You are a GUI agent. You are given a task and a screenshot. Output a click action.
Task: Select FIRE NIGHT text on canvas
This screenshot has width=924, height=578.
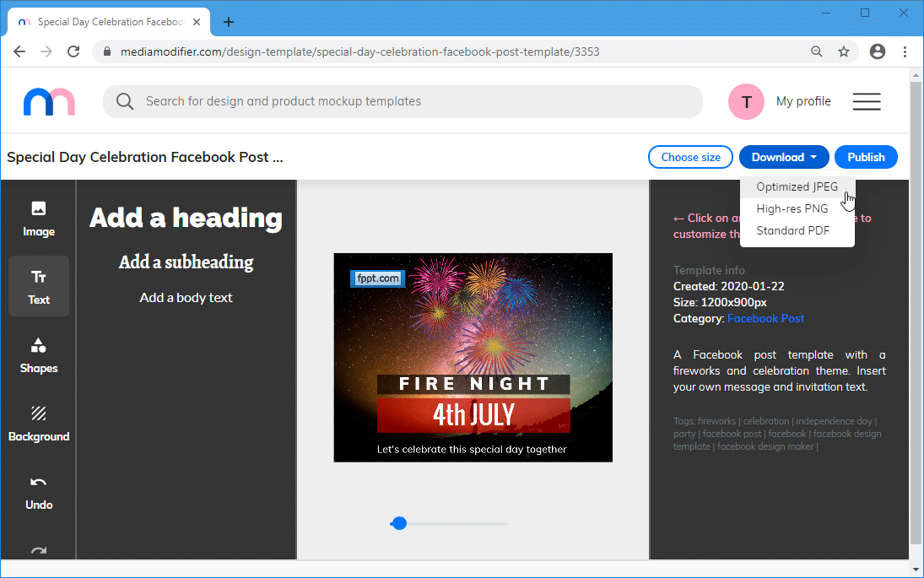[x=473, y=384]
